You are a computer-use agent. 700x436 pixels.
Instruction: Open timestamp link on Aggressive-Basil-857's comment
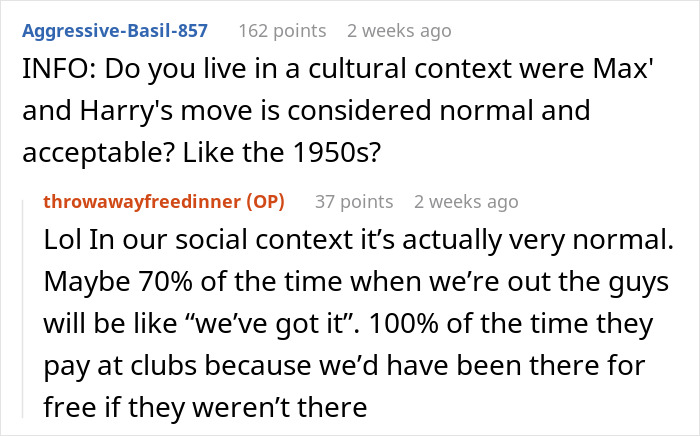[x=399, y=31]
